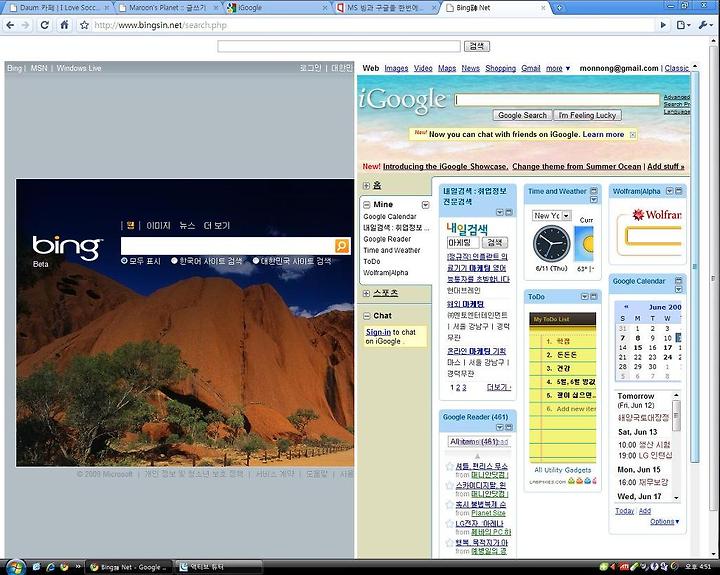720x575 pixels.
Task: Star the 스카이디지탈 Reader item
Action: (x=450, y=485)
